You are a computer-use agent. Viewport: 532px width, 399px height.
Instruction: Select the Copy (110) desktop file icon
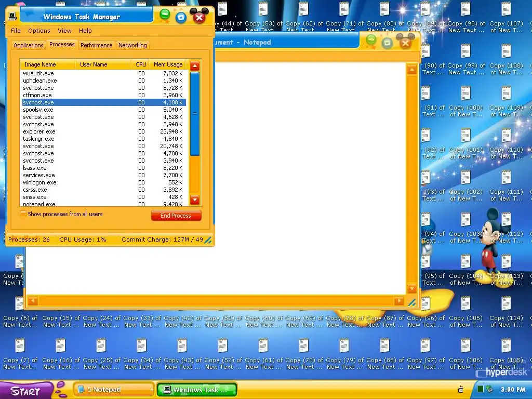tap(506, 135)
